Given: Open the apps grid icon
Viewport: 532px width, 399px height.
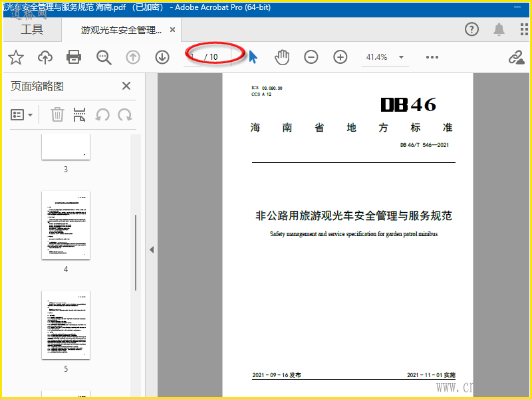Looking at the screenshot, I should [x=524, y=29].
